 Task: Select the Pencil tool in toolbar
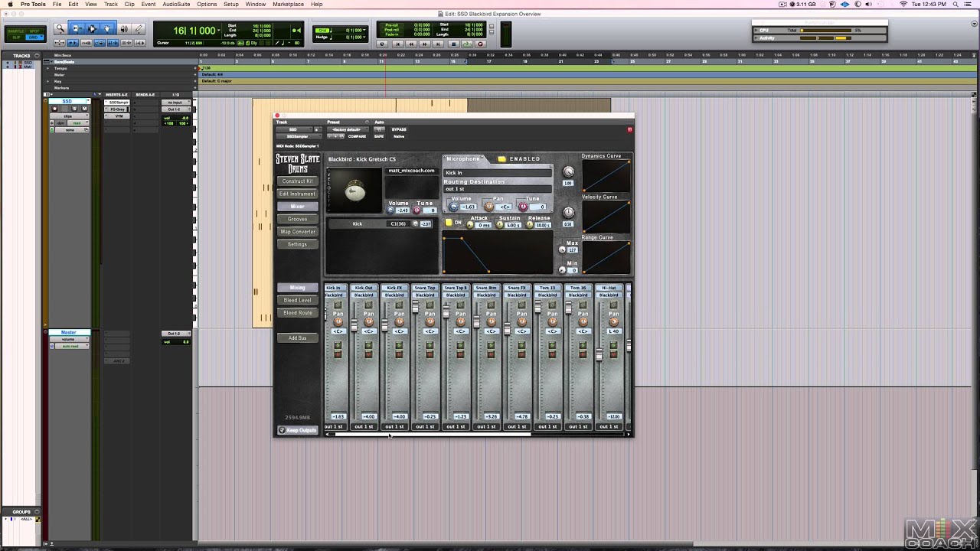pos(139,29)
